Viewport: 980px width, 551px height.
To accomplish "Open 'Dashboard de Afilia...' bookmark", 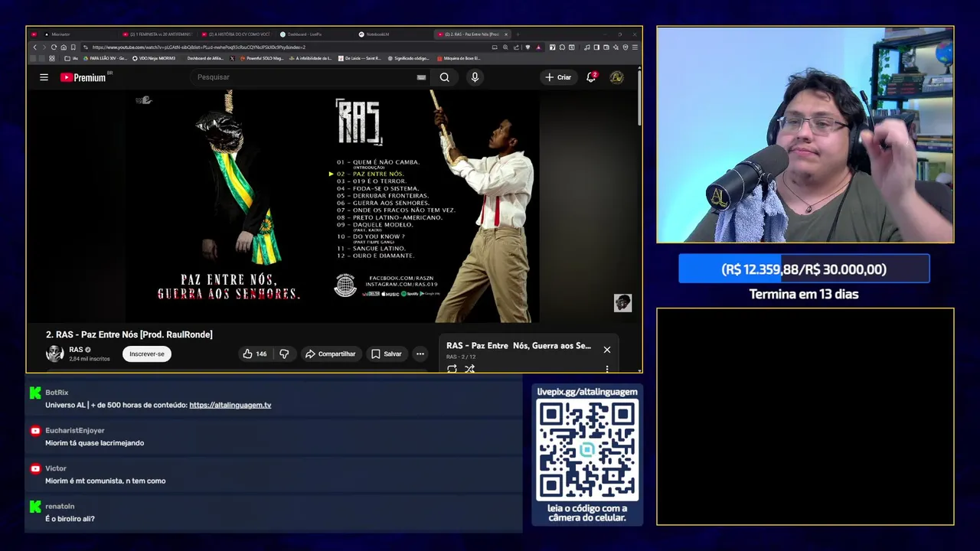I will click(x=205, y=58).
